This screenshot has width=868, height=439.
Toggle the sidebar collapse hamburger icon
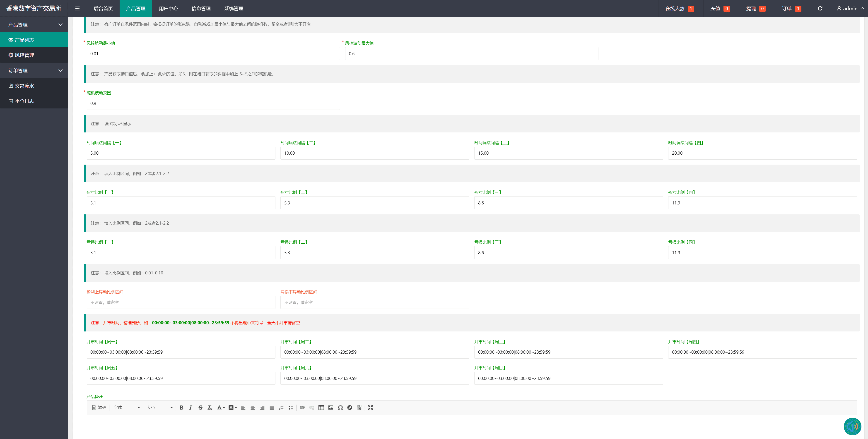tap(77, 8)
